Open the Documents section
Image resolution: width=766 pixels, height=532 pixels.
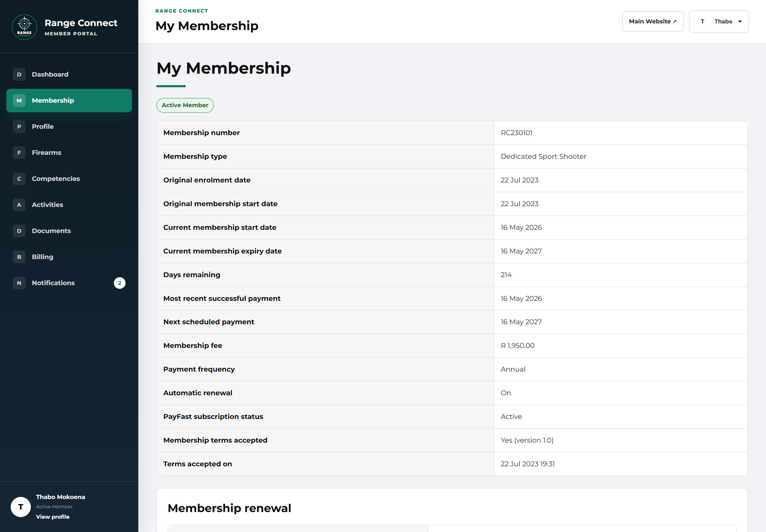[x=69, y=231]
